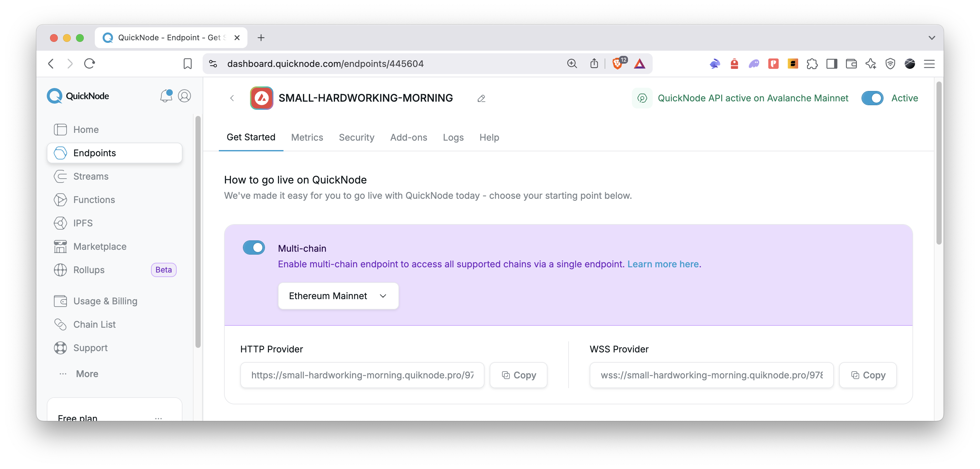Open the Security tab

point(357,137)
